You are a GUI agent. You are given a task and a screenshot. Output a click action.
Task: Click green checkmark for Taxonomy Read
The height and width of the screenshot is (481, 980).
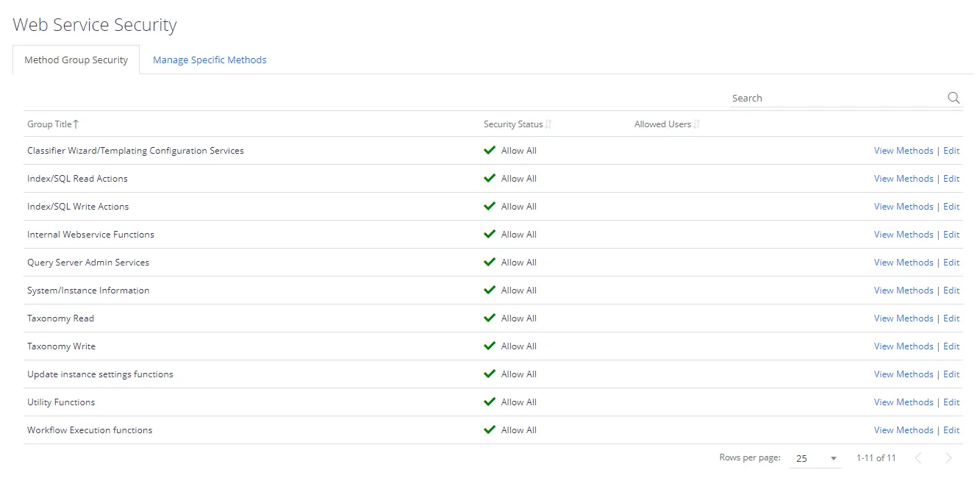490,318
